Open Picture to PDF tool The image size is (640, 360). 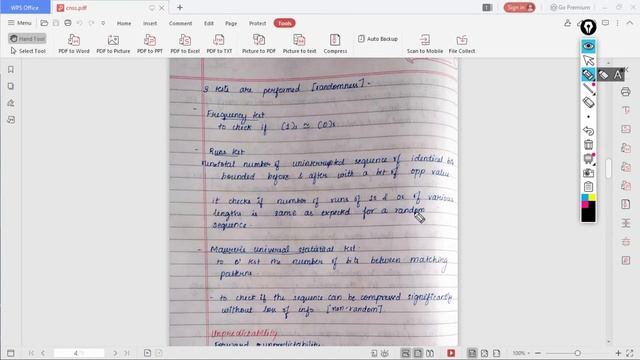click(259, 44)
